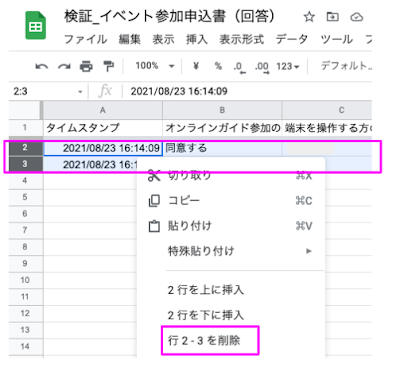Click the print icon in toolbar
Viewport: 400px width, 379px height.
point(86,66)
